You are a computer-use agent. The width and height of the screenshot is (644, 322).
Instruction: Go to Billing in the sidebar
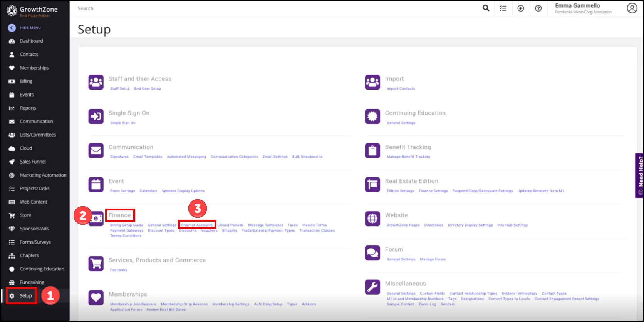click(26, 81)
